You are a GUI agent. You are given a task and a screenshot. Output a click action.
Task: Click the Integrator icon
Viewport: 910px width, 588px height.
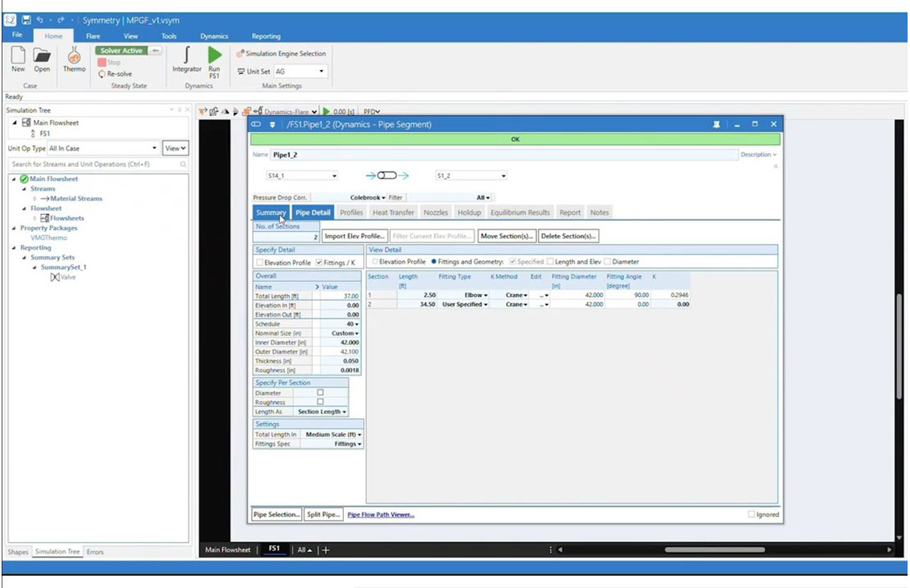pyautogui.click(x=186, y=55)
